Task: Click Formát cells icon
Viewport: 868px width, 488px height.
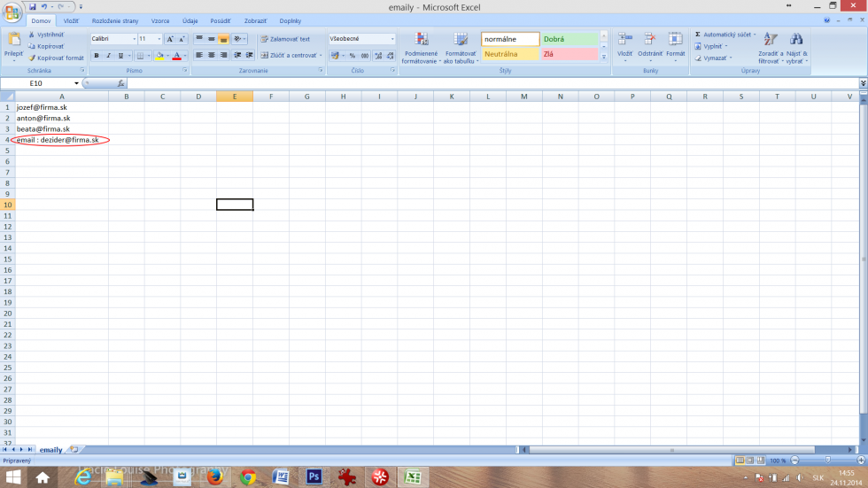Action: [x=675, y=39]
